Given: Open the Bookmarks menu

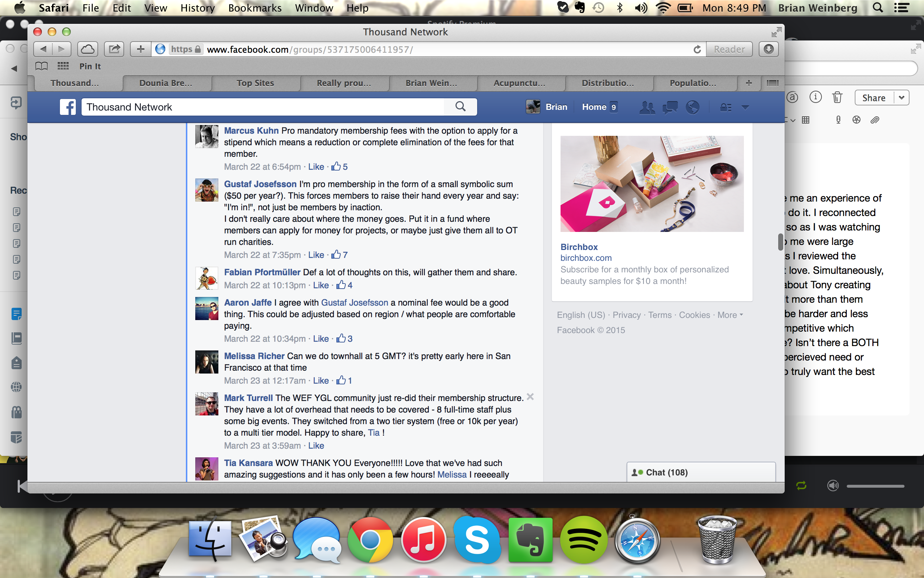Looking at the screenshot, I should (x=255, y=8).
